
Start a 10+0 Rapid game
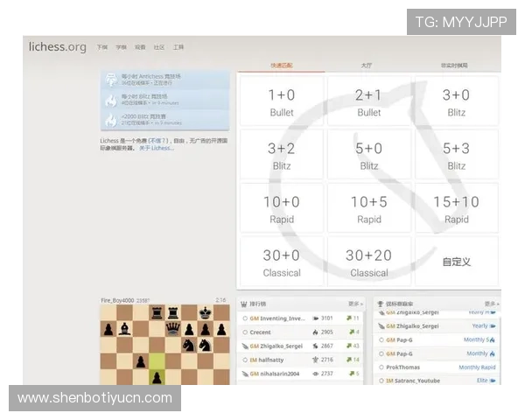tap(282, 208)
